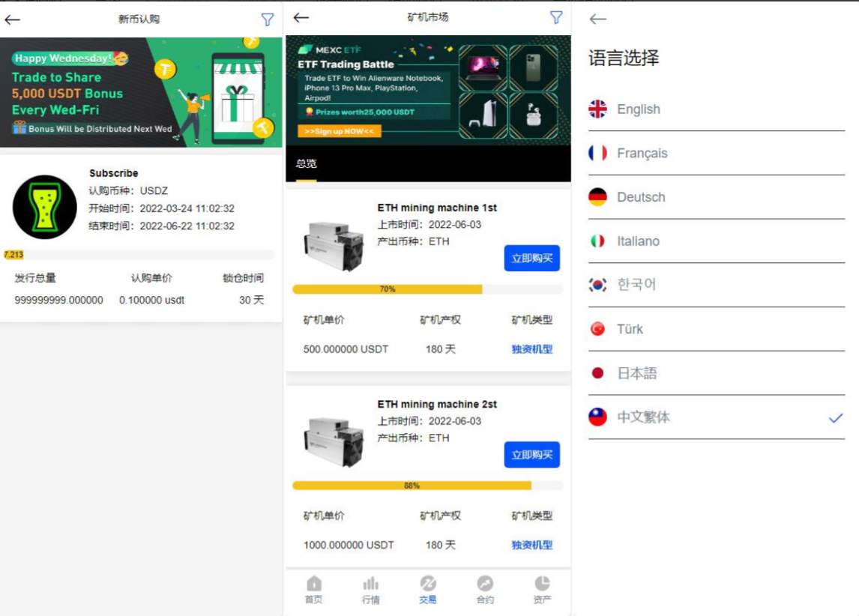Switch to the 总览 tab
This screenshot has width=859, height=616.
click(306, 163)
